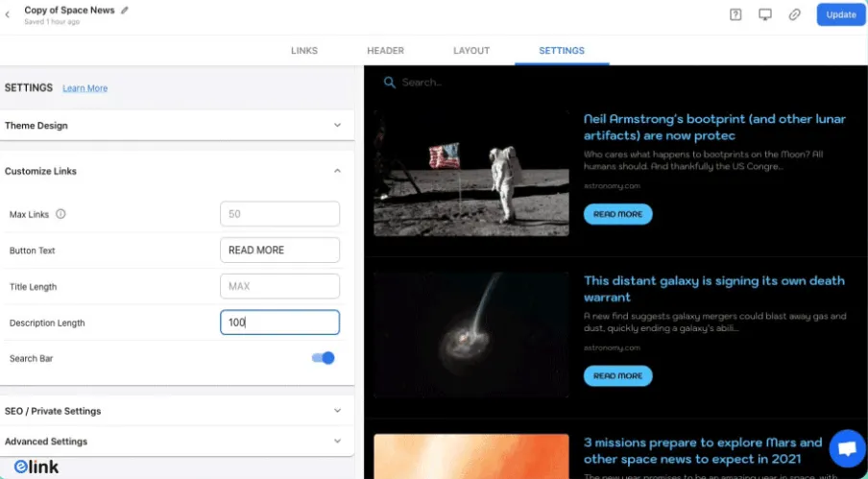Click the desktop preview monitor icon
868x479 pixels.
(765, 15)
